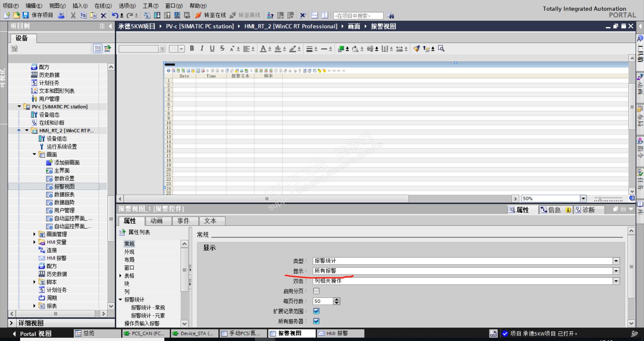Click the new project icon in toolbar
This screenshot has height=341, width=644.
[x=7, y=15]
